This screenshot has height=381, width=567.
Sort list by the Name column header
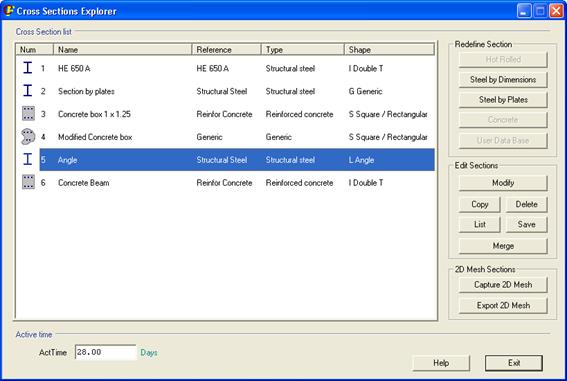pos(123,50)
